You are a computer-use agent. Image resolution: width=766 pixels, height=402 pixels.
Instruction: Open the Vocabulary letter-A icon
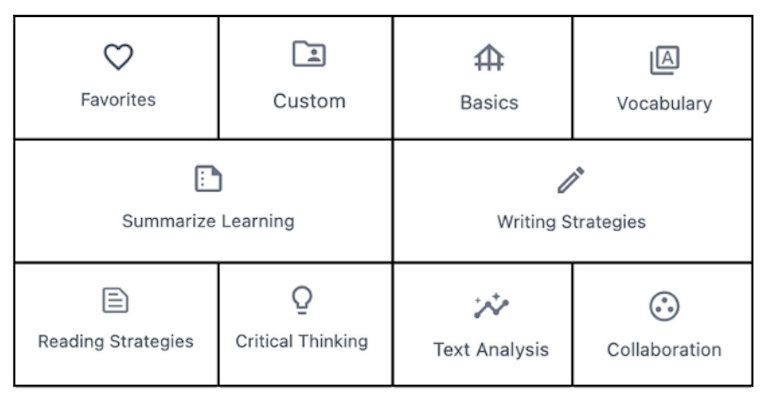tap(664, 60)
